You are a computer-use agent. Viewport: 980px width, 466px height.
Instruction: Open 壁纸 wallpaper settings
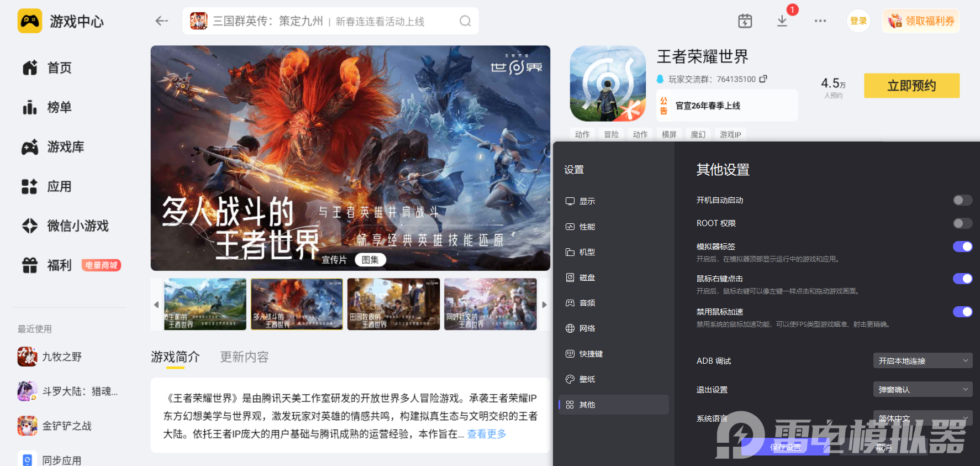tap(614, 379)
